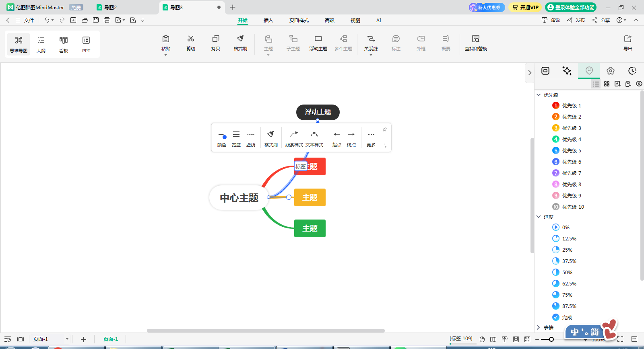Collapse the Priority (优先级) group
The image size is (644, 349).
539,95
